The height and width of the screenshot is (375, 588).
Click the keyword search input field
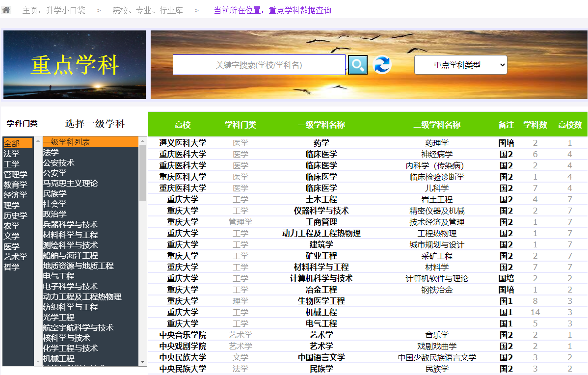coord(259,65)
